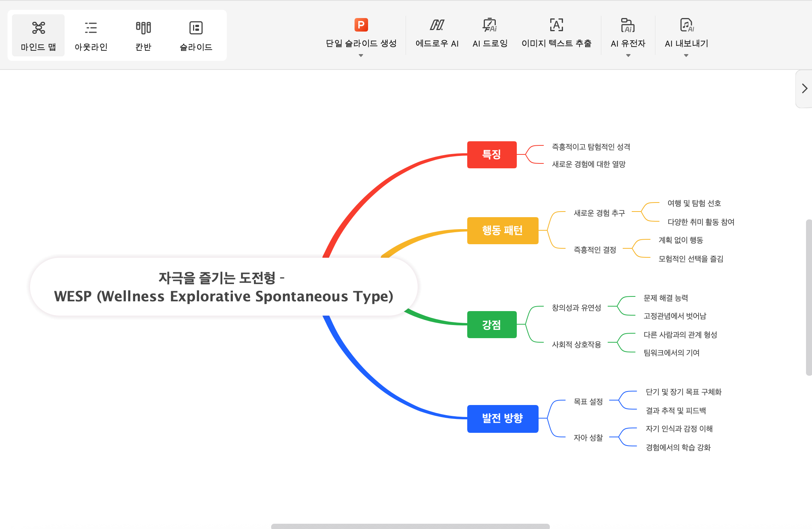Select the green 강점 branch node
This screenshot has height=529, width=812.
click(492, 325)
